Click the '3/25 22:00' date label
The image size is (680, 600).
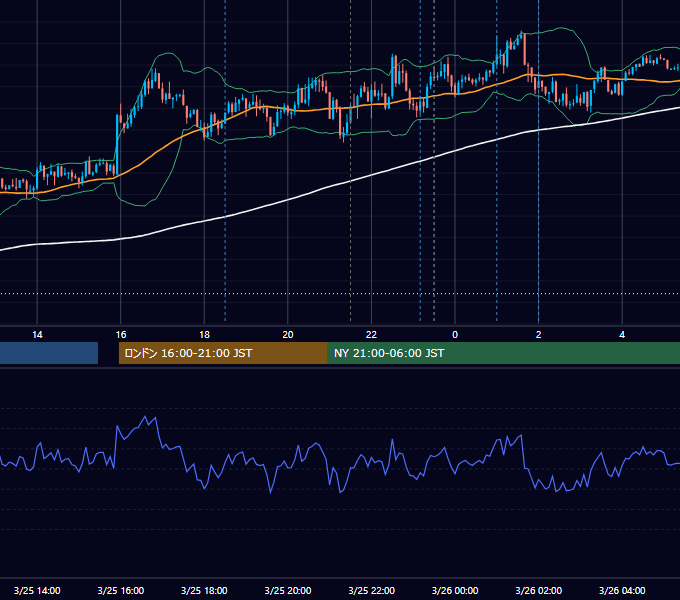[x=371, y=590]
